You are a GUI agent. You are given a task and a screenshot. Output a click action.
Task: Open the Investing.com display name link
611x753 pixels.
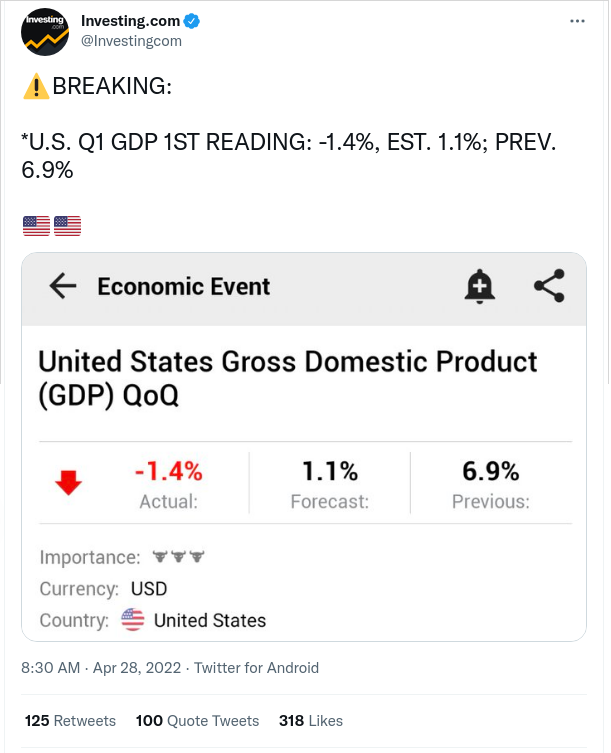[x=130, y=21]
